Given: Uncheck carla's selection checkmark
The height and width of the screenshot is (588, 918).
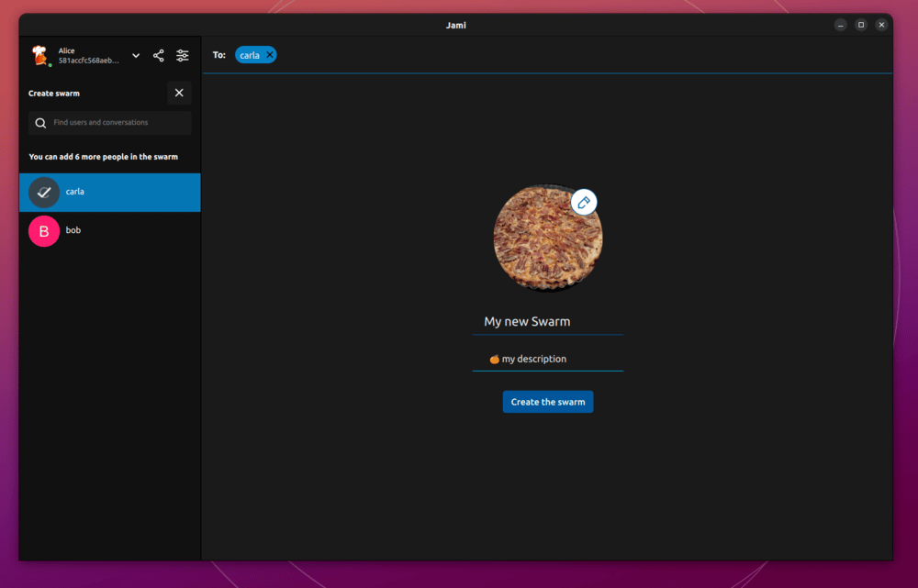Looking at the screenshot, I should tap(44, 193).
